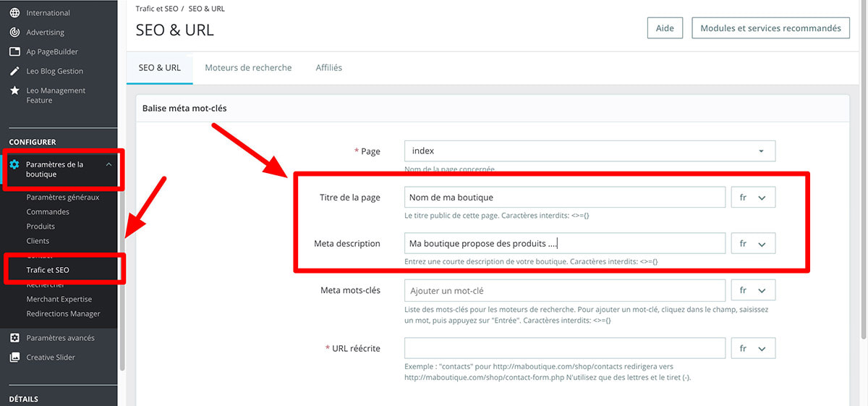868x406 pixels.
Task: Expand language selector for URL réécrite
Action: [x=753, y=348]
